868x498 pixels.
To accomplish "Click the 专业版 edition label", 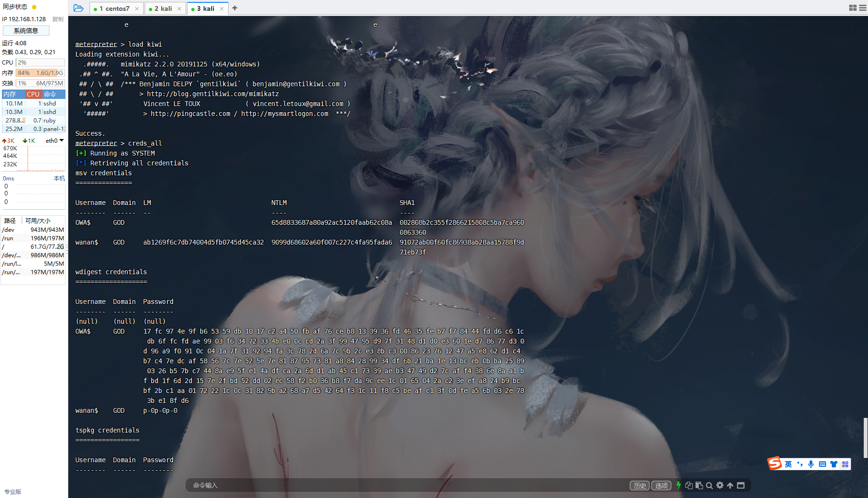I will point(13,491).
